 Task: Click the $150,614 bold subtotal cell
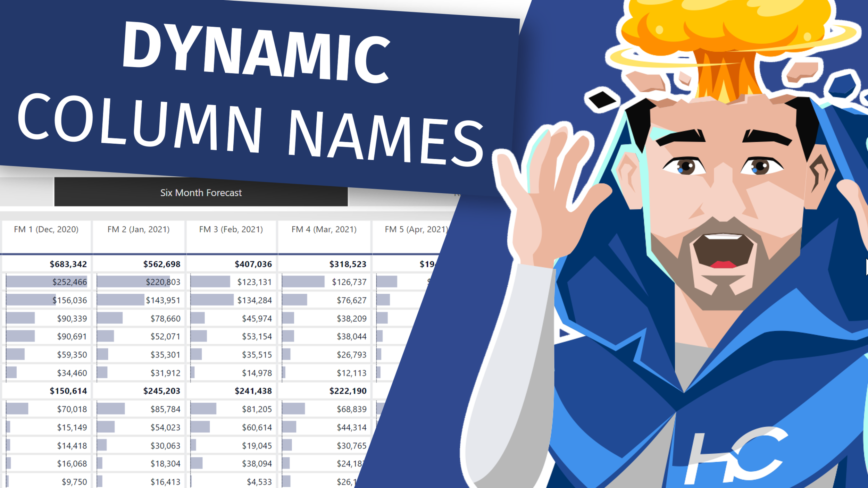point(68,391)
